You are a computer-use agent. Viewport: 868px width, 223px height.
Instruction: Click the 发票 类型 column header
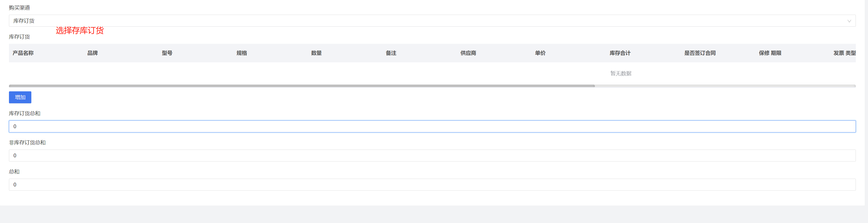point(844,53)
